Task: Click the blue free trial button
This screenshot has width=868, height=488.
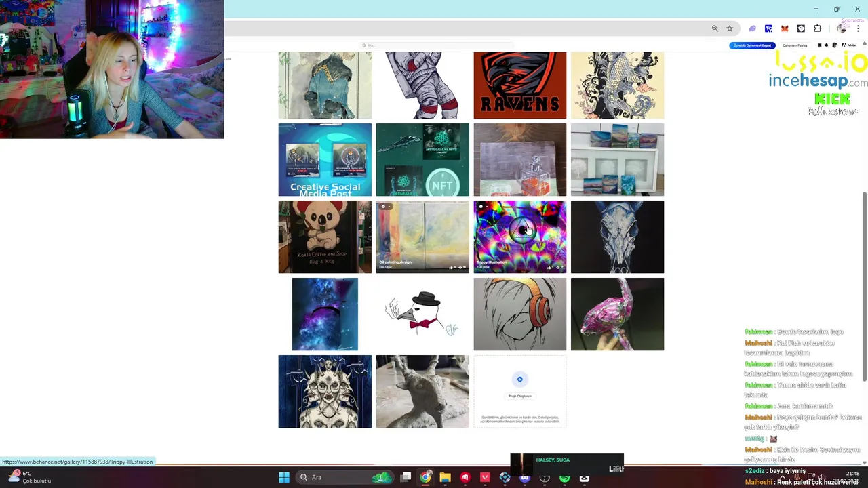Action: point(752,45)
